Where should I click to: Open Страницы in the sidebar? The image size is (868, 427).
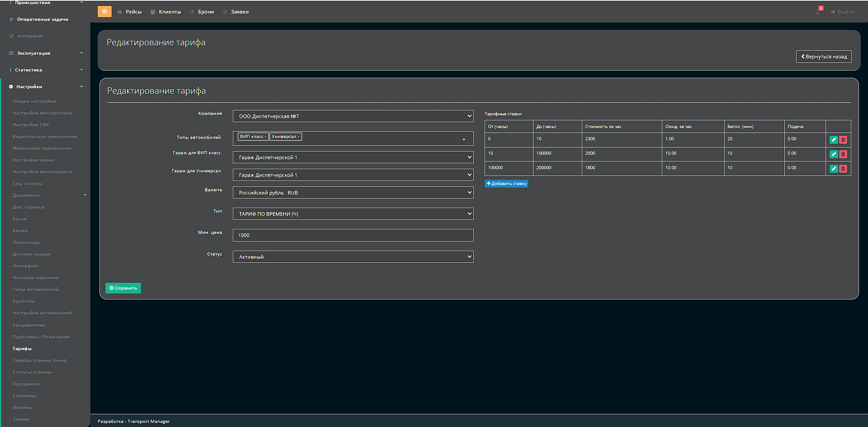(x=25, y=396)
